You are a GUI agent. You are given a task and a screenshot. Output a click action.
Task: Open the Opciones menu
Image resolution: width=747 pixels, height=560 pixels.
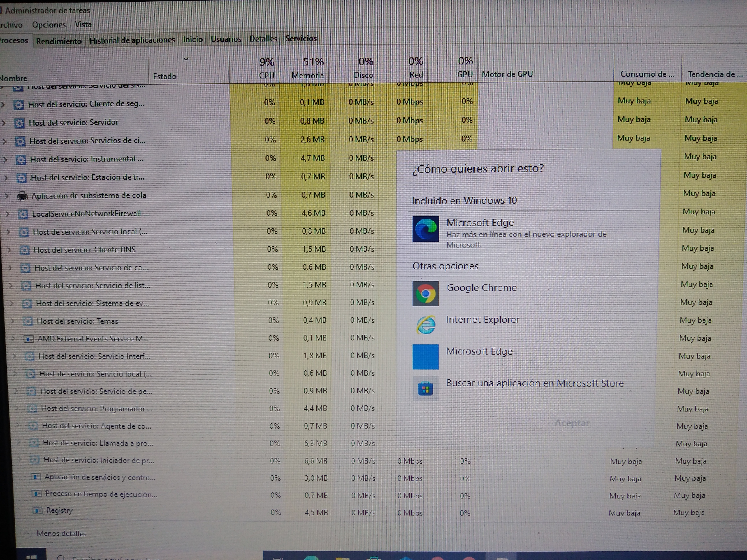coord(49,25)
